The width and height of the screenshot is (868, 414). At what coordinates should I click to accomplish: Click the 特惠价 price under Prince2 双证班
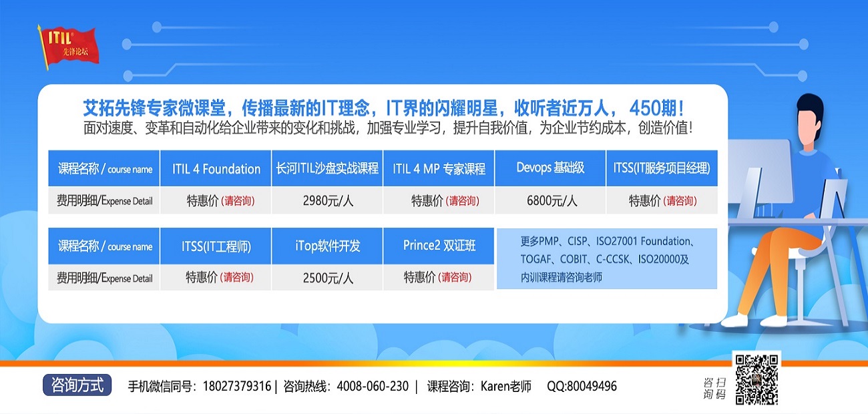click(x=437, y=278)
